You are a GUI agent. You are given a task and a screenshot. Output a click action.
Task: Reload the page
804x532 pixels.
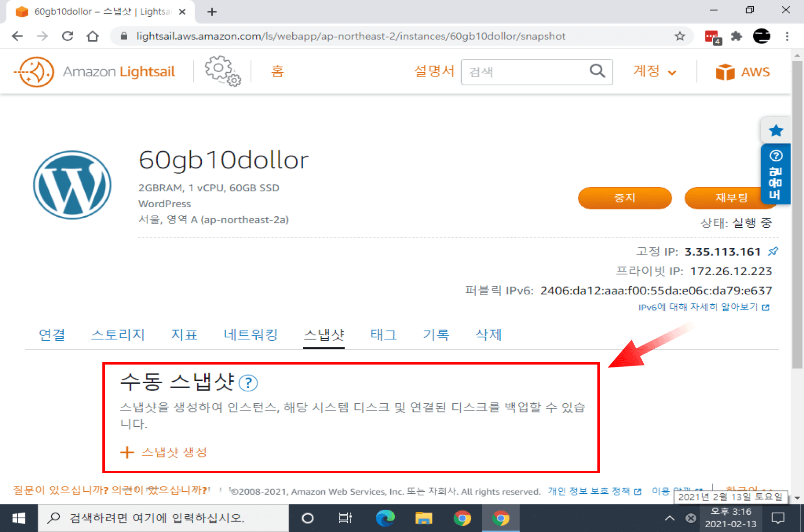click(x=67, y=36)
